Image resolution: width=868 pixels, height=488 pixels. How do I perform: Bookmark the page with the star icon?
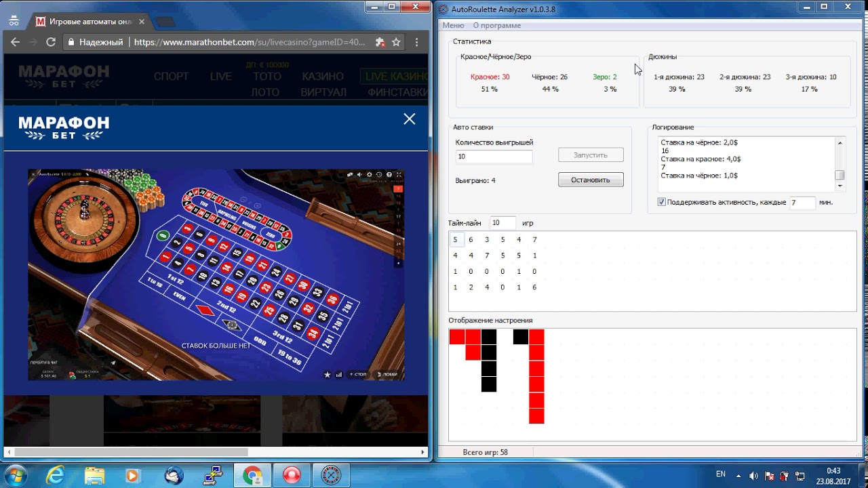[x=397, y=42]
